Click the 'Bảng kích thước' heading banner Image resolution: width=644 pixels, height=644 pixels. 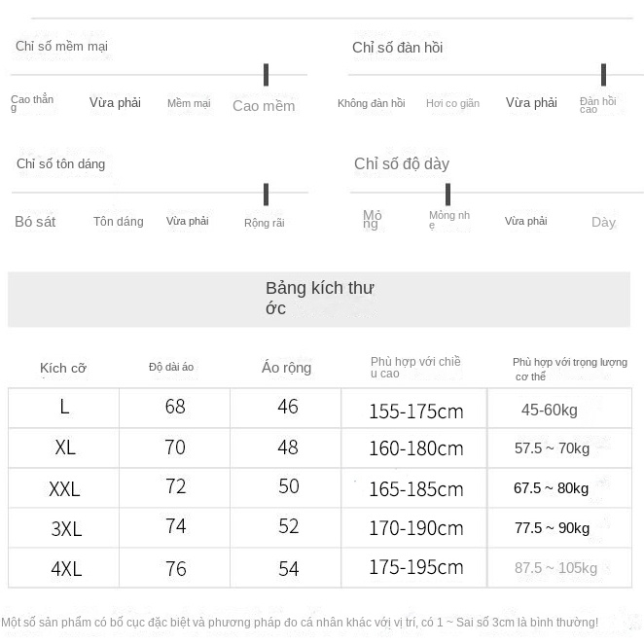tap(319, 299)
